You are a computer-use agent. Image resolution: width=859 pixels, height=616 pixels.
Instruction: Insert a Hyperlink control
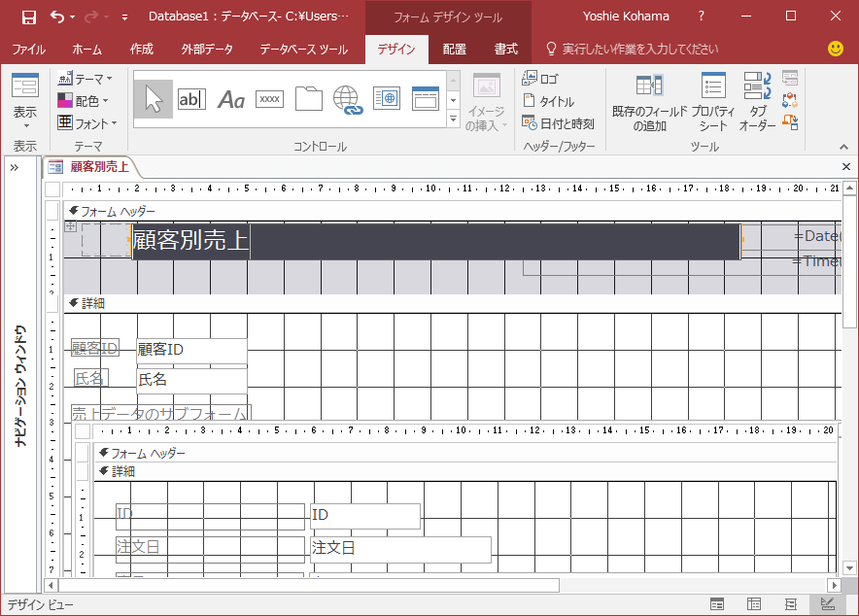click(347, 98)
